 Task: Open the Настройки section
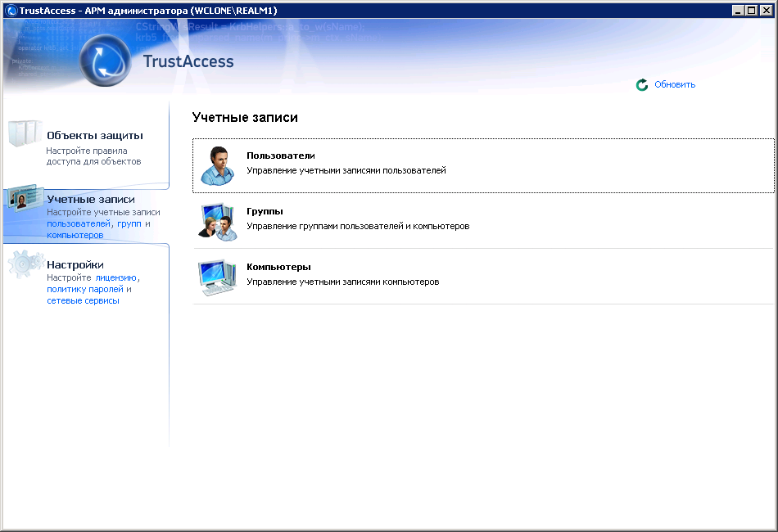[75, 264]
